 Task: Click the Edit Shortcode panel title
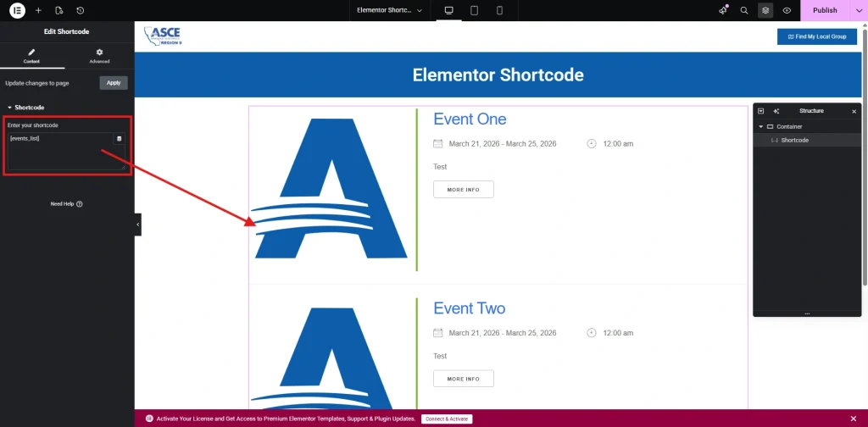click(66, 31)
